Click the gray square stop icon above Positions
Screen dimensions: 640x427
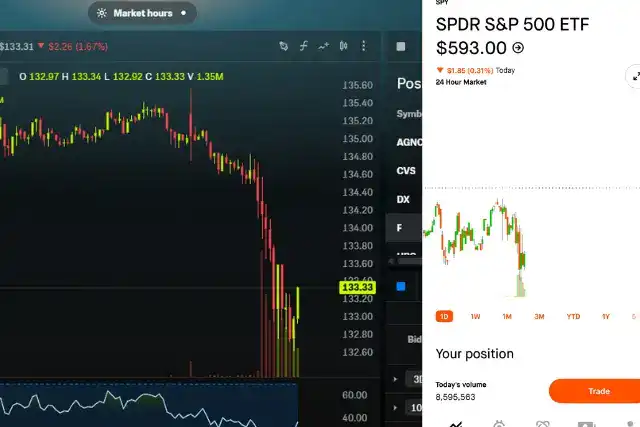[401, 46]
